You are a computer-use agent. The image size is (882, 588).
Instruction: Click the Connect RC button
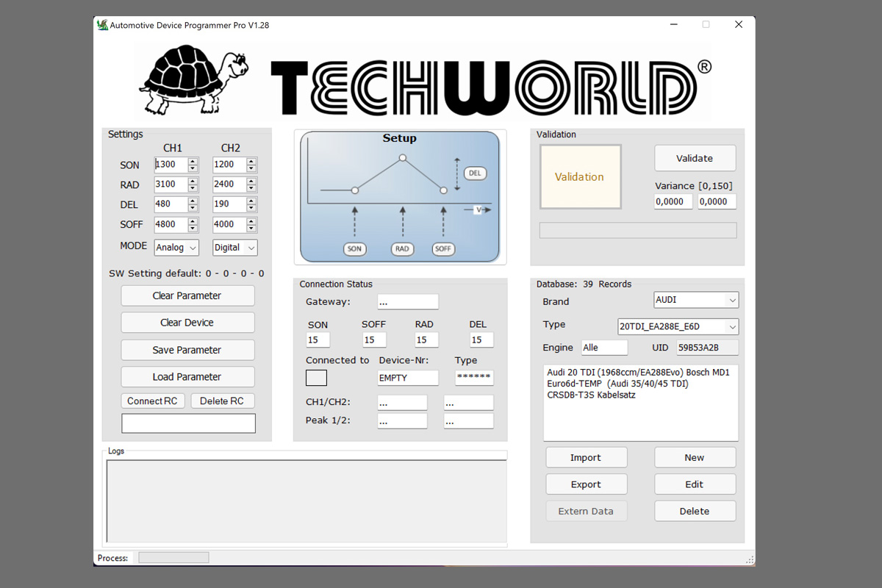[152, 401]
